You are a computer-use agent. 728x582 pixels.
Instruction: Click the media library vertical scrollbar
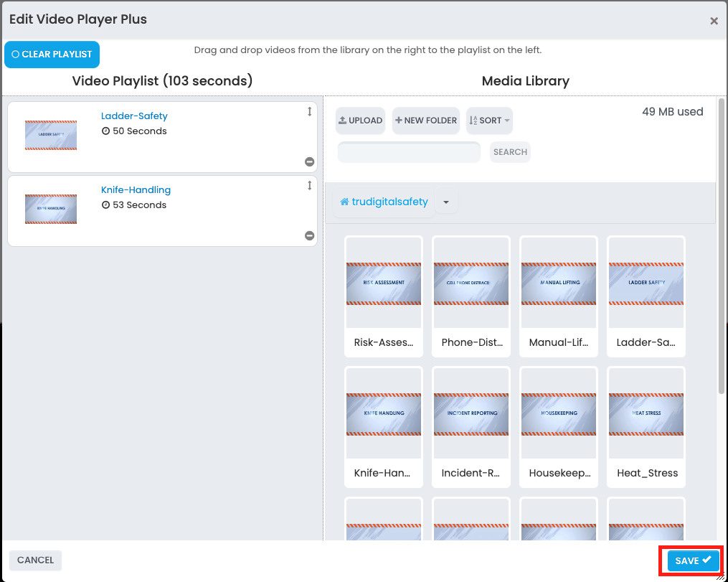pyautogui.click(x=722, y=246)
